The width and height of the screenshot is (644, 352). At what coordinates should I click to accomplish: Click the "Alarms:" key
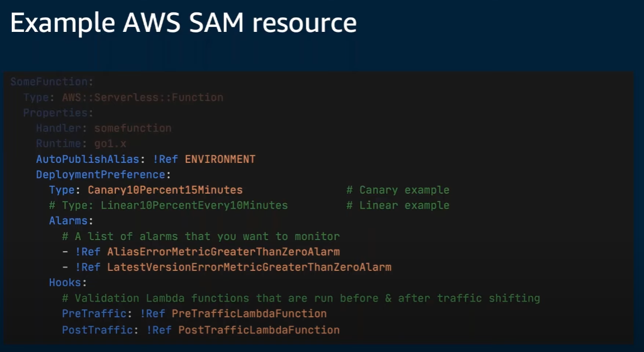coord(71,220)
